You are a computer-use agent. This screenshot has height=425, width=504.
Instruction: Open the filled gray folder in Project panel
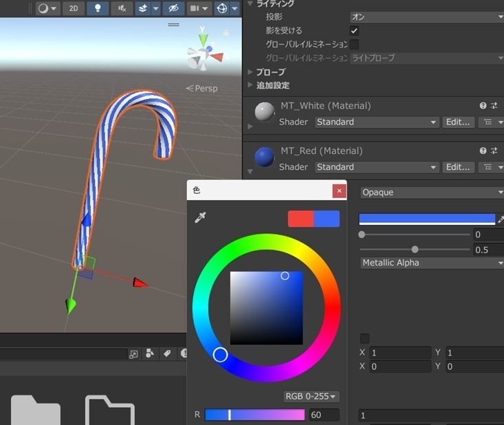coord(36,410)
